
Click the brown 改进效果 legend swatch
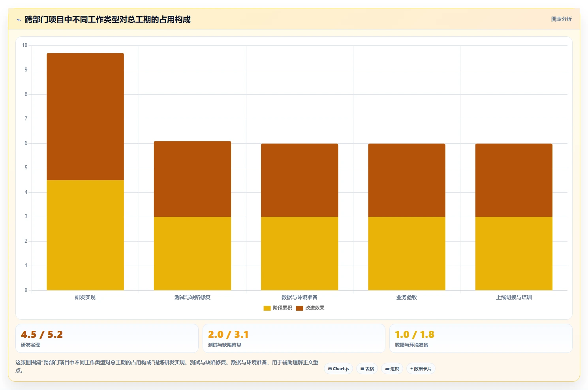299,308
